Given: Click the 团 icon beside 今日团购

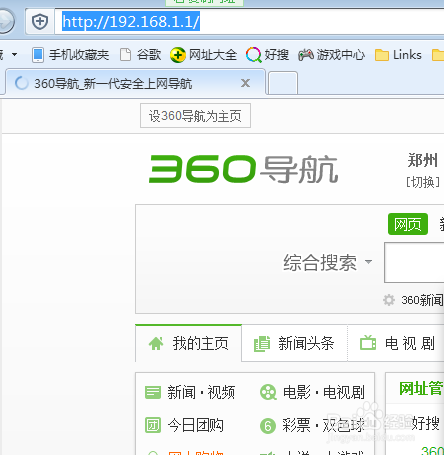Looking at the screenshot, I should click(153, 425).
